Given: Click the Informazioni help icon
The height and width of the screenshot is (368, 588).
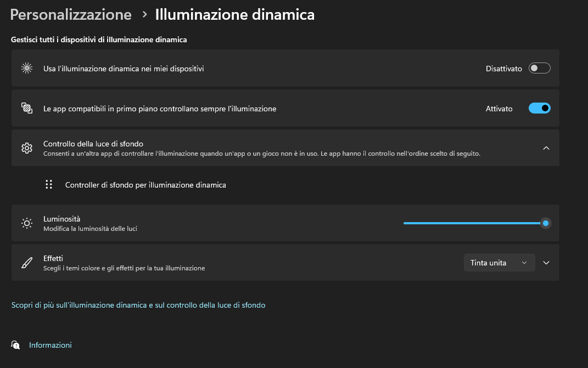Looking at the screenshot, I should pos(15,345).
